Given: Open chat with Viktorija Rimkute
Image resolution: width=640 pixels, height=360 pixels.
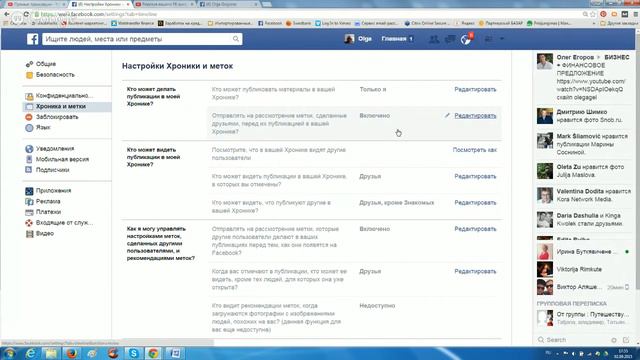Looking at the screenshot, I should click(x=583, y=269).
